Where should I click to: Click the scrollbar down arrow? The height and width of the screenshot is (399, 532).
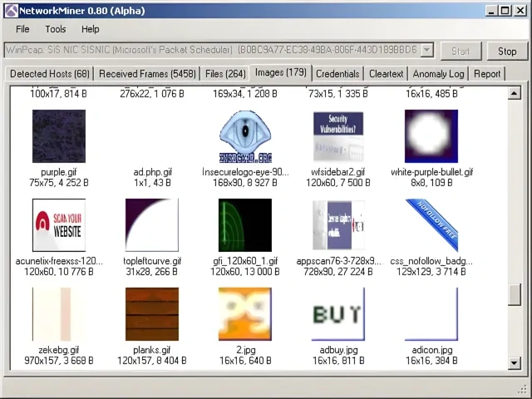click(514, 362)
